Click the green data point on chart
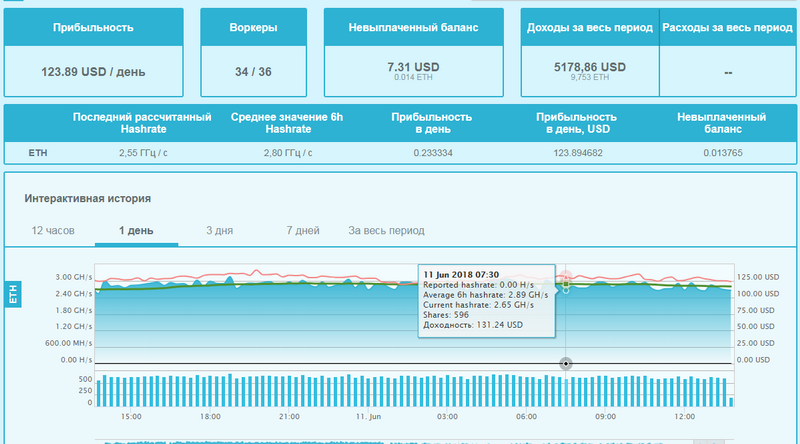The image size is (800, 444). click(x=565, y=284)
